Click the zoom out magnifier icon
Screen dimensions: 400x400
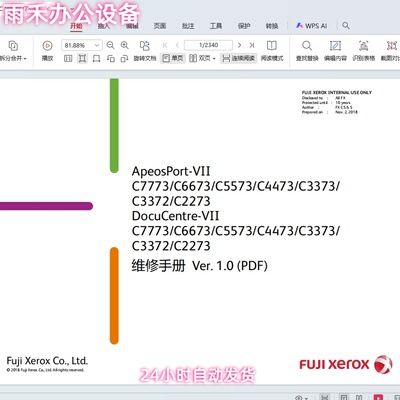tap(110, 45)
